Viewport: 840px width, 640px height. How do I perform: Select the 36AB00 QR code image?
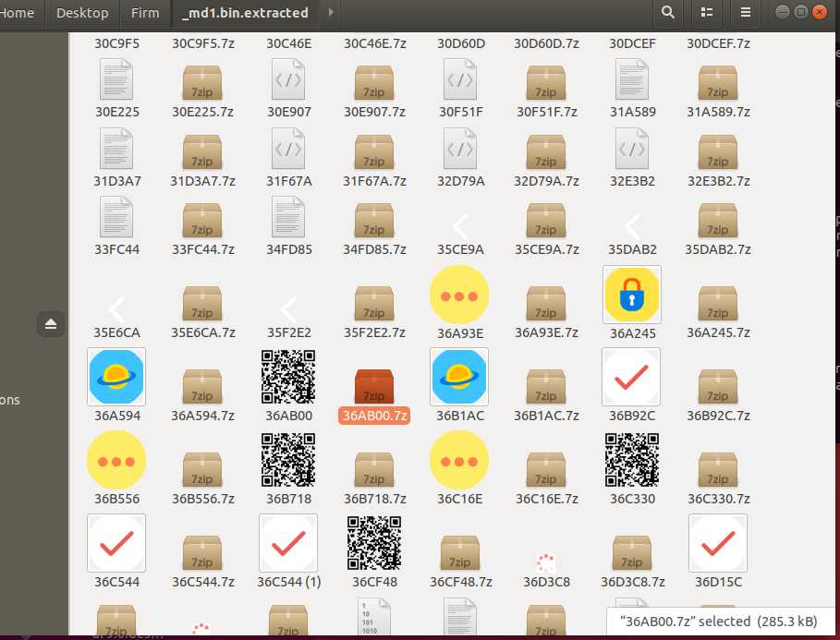coord(288,377)
